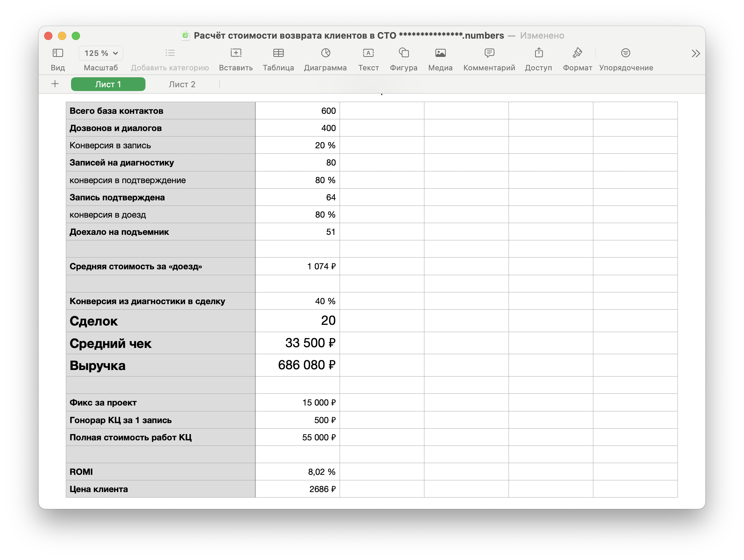Select the cell 'Дозвонов и диалогов'
Image resolution: width=744 pixels, height=560 pixels.
(161, 128)
